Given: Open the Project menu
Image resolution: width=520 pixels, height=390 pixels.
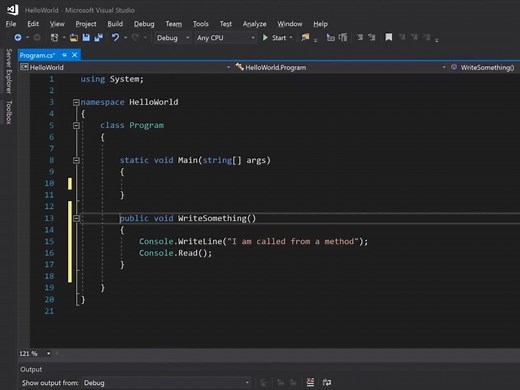Looking at the screenshot, I should click(86, 24).
